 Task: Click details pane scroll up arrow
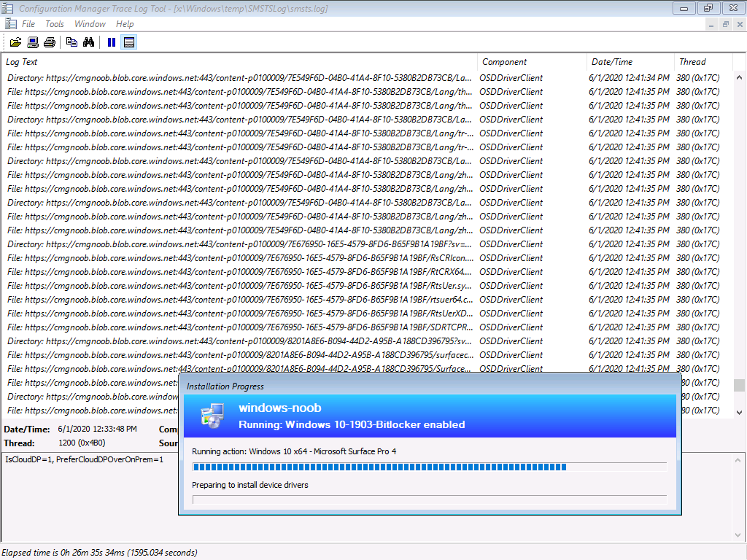tap(738, 460)
